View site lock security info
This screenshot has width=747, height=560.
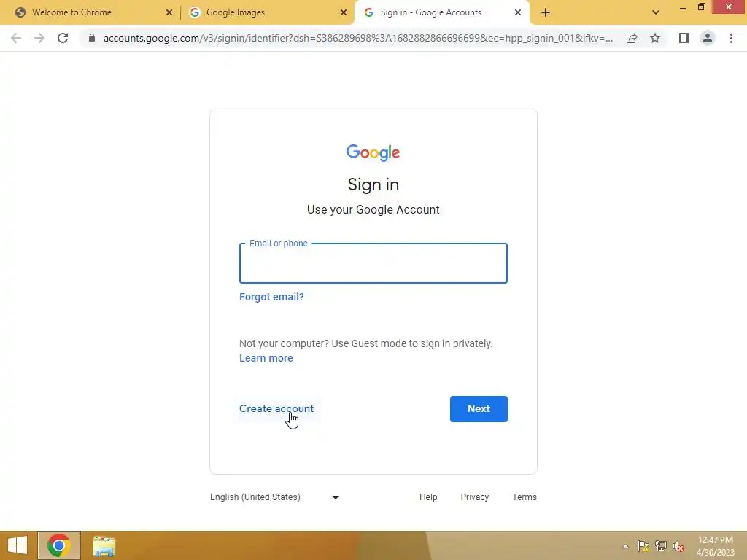click(92, 38)
